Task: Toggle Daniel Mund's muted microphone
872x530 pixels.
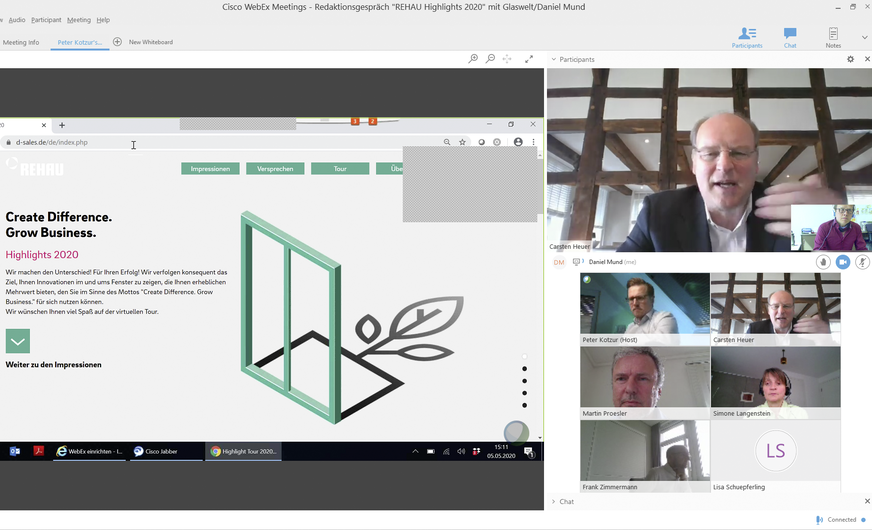Action: pos(863,262)
